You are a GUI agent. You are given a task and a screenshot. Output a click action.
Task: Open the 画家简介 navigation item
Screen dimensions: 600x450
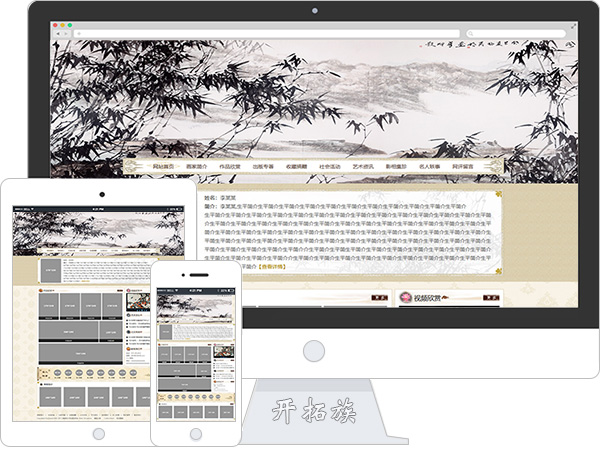197,166
